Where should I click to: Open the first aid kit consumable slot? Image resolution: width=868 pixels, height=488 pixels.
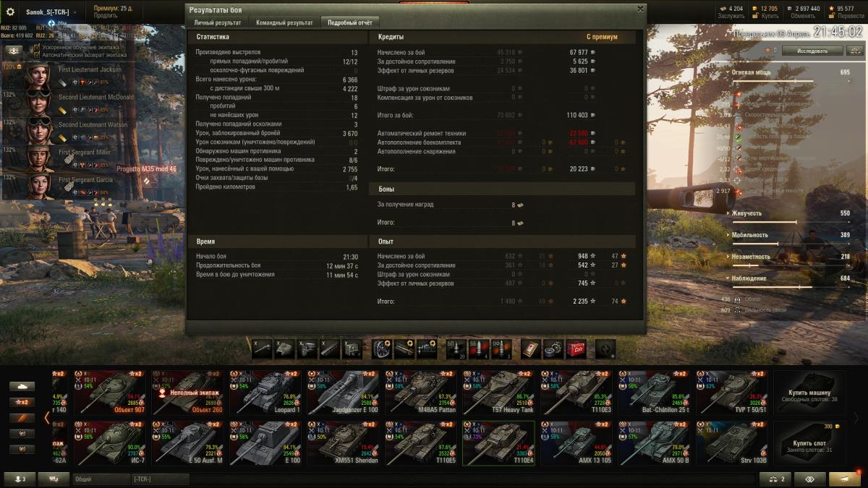point(532,348)
